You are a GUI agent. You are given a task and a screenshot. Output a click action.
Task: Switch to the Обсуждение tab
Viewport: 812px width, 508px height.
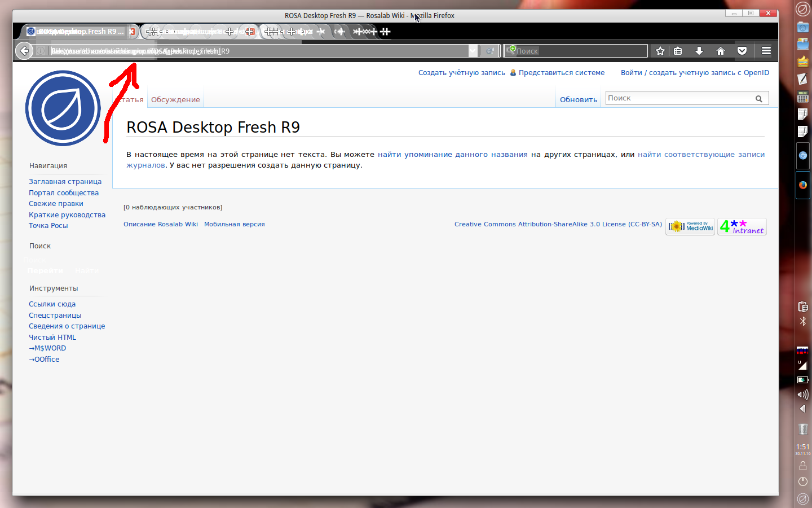(175, 100)
